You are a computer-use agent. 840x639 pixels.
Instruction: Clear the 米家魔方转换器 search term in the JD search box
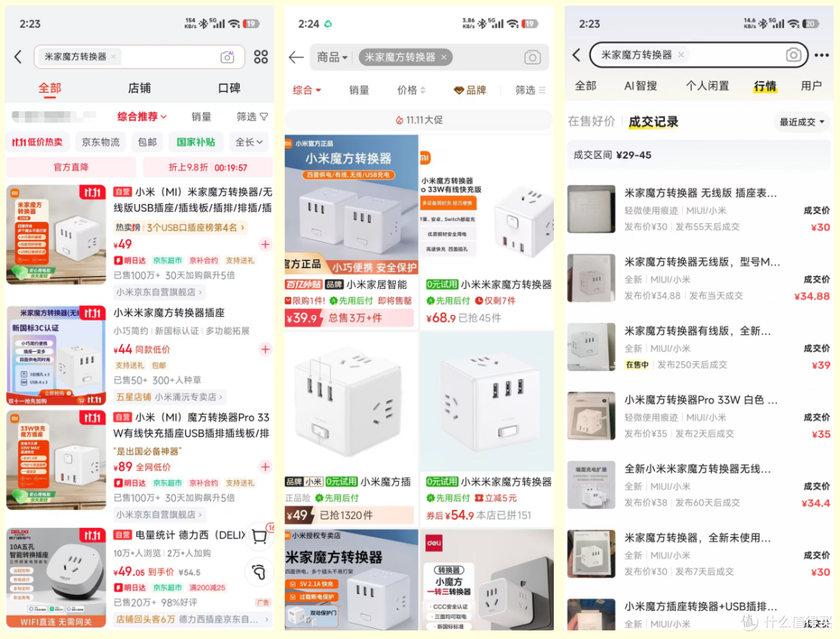point(114,57)
